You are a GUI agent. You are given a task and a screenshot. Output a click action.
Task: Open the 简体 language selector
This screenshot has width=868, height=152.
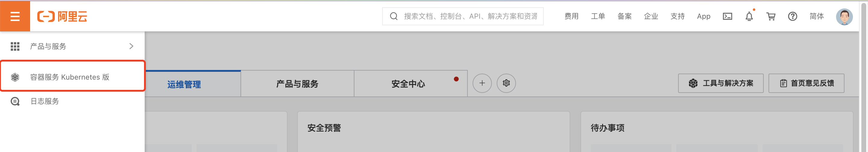[816, 16]
